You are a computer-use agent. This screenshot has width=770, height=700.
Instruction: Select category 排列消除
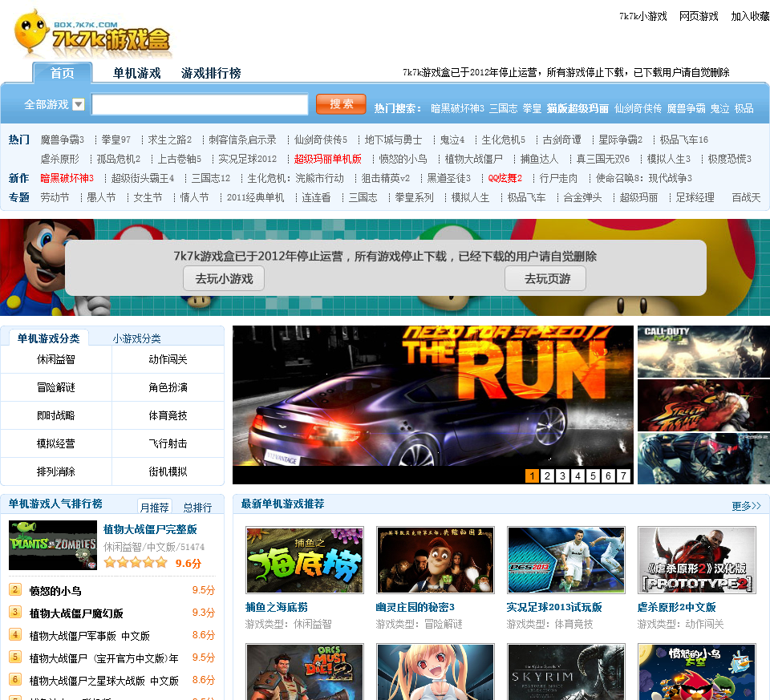56,471
